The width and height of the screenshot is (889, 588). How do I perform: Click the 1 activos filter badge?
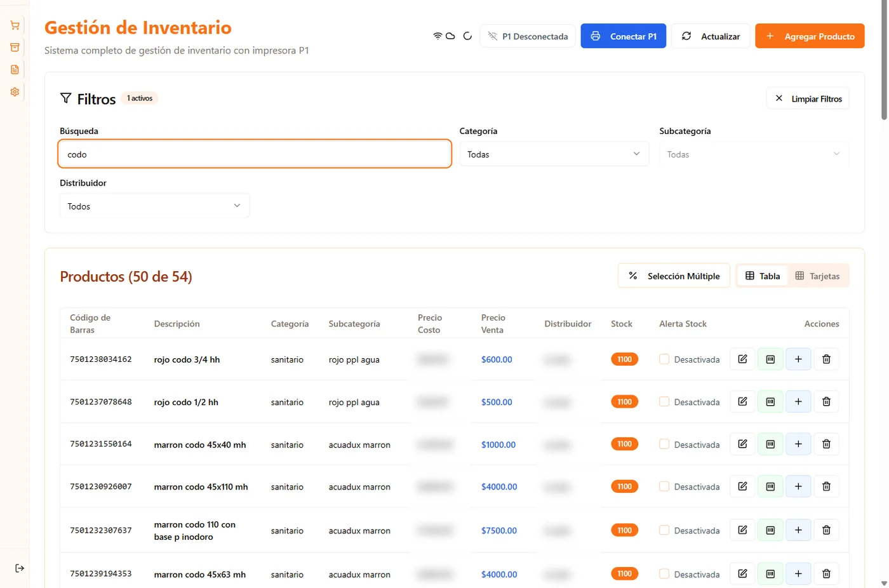[140, 98]
